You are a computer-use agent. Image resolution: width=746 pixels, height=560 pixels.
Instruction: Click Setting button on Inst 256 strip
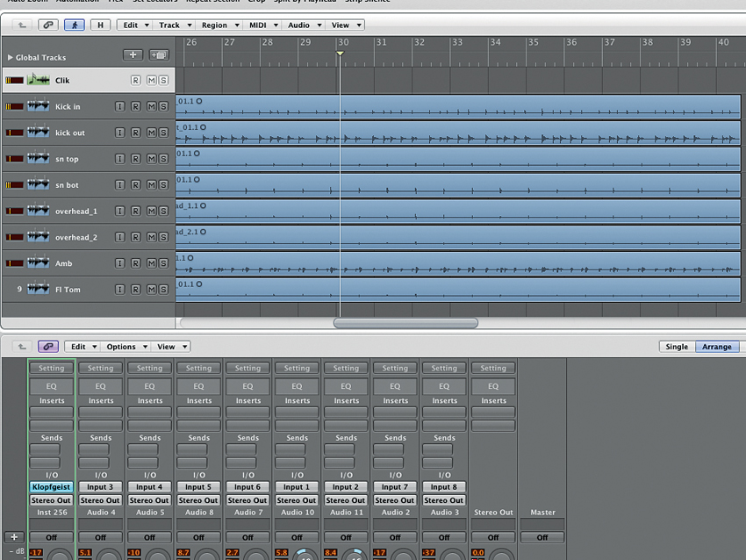pyautogui.click(x=52, y=369)
